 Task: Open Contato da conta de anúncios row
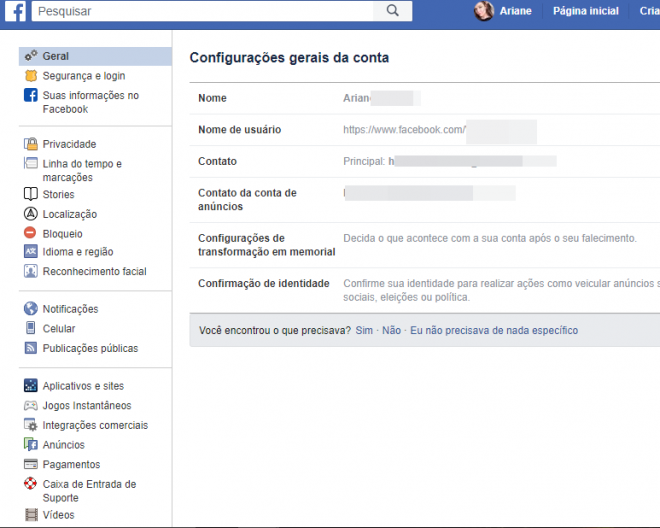click(x=425, y=200)
